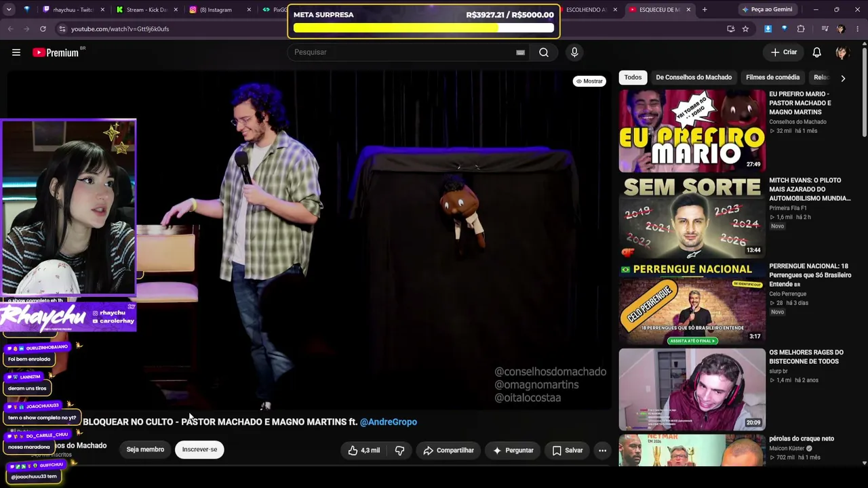The width and height of the screenshot is (868, 488).
Task: Open the EU PREFIRO MARIO video thumbnail
Action: click(692, 131)
